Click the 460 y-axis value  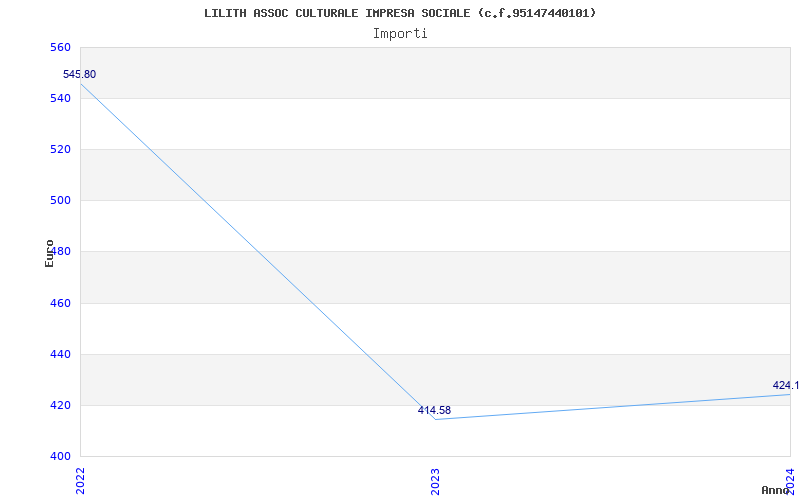[x=60, y=304]
